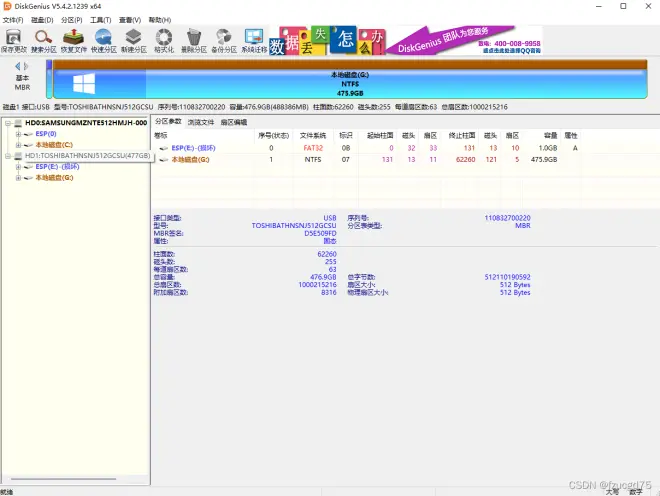The image size is (660, 496).
Task: Switch to the 浏览文件 tab
Action: pos(201,122)
